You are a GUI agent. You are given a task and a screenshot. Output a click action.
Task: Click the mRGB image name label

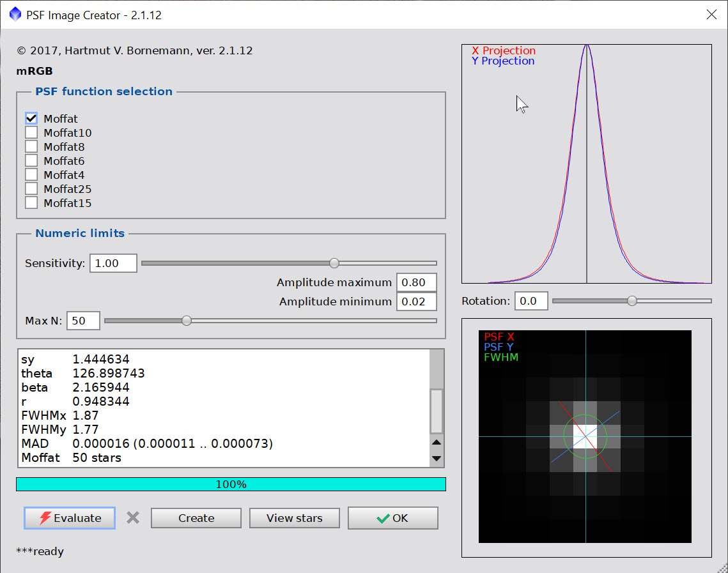[x=35, y=71]
